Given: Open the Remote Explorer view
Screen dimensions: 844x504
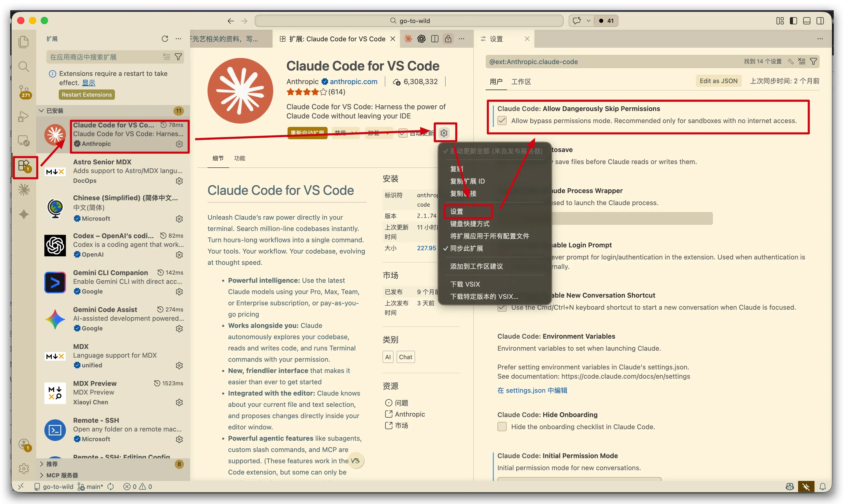Looking at the screenshot, I should pos(23,140).
